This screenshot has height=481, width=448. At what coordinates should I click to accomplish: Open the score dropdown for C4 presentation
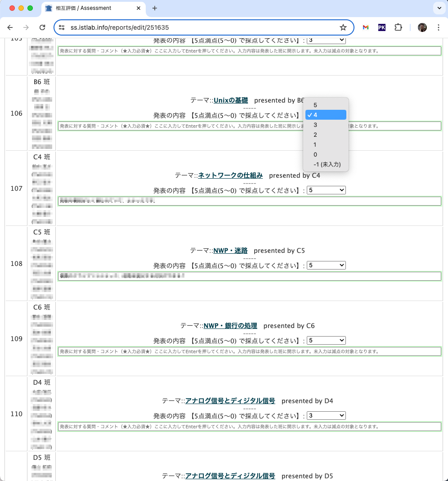click(326, 190)
